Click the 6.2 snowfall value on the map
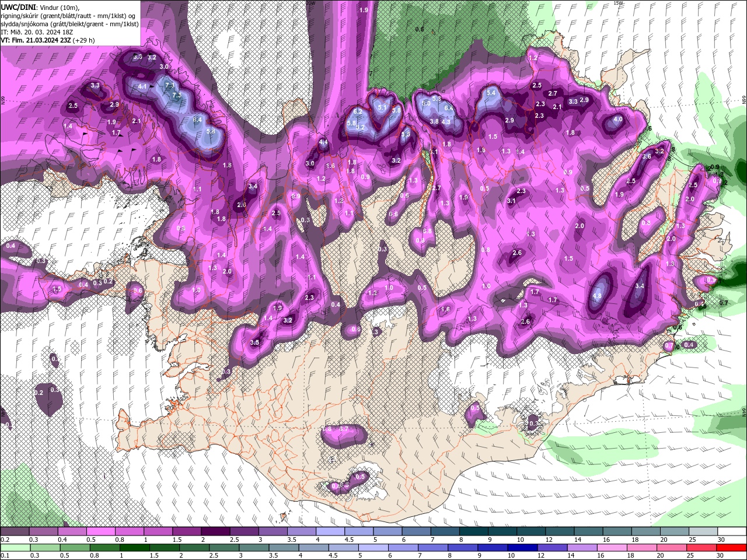 [x=358, y=111]
